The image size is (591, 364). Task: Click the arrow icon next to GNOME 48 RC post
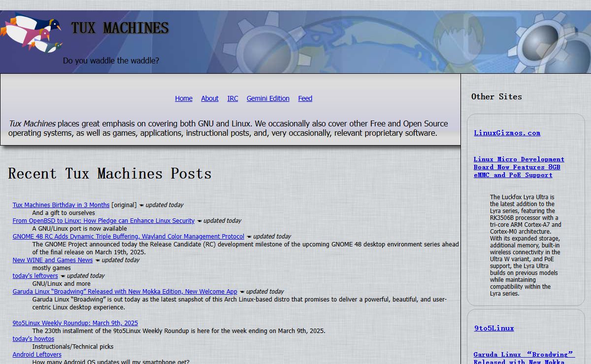249,237
